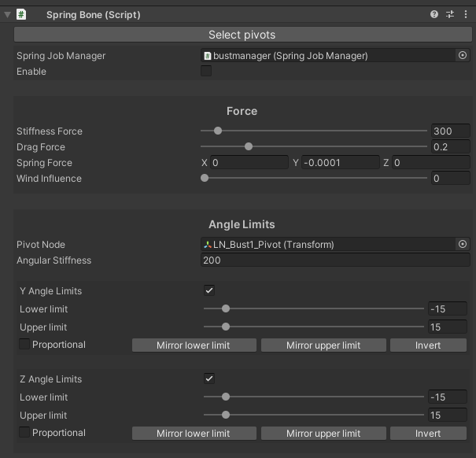Click Mirror lower limit for Z Angle
The height and width of the screenshot is (458, 476).
coord(194,433)
